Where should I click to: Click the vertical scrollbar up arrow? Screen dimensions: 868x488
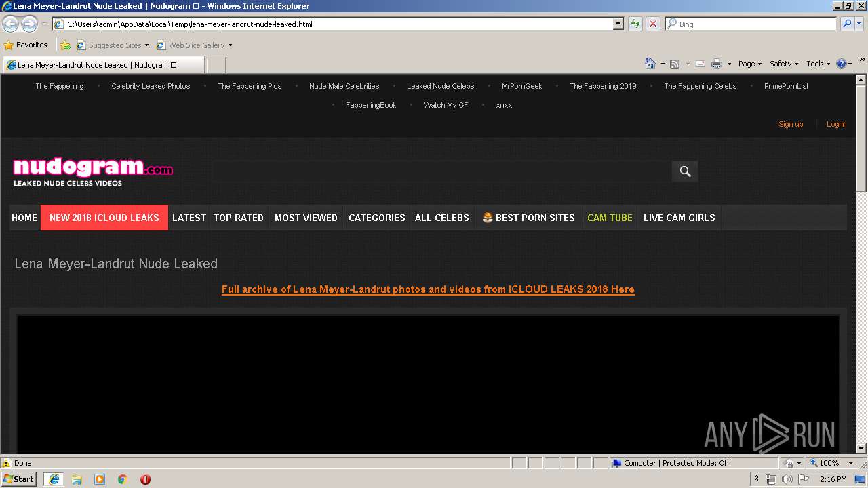[861, 80]
